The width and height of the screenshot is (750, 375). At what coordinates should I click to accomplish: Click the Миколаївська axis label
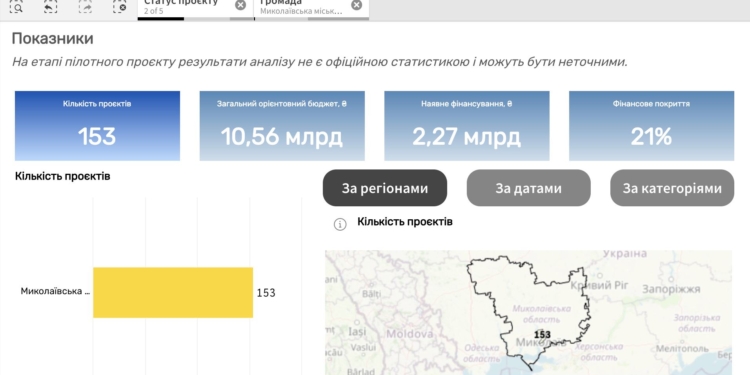55,291
